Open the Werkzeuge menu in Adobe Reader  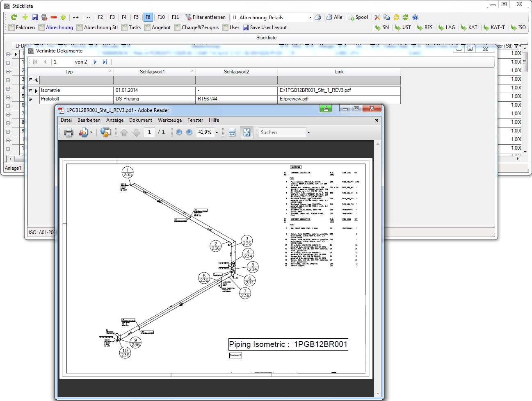(170, 120)
